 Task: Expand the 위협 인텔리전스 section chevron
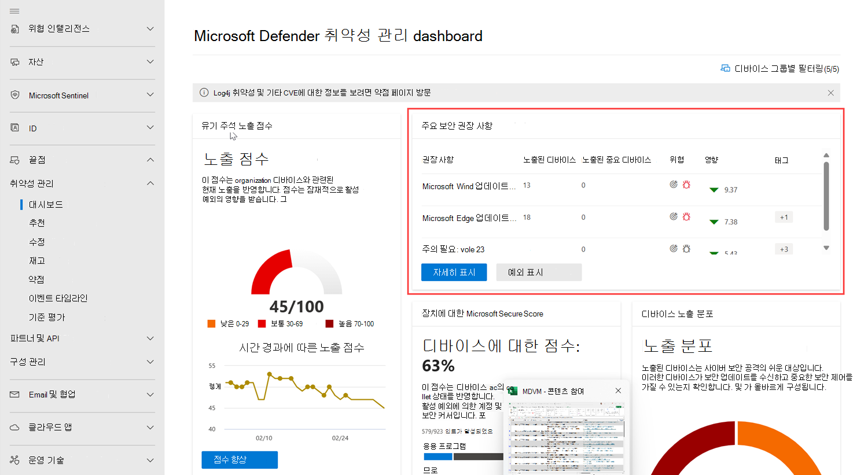click(x=150, y=29)
